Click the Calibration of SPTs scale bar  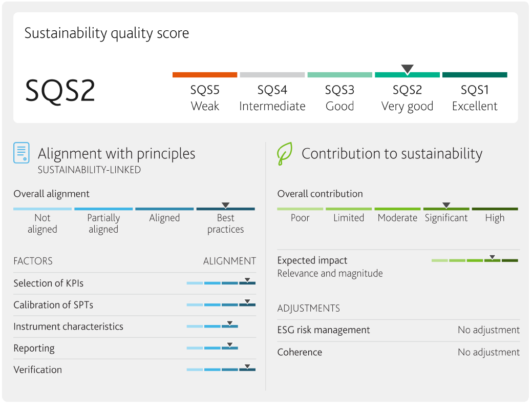pos(221,305)
